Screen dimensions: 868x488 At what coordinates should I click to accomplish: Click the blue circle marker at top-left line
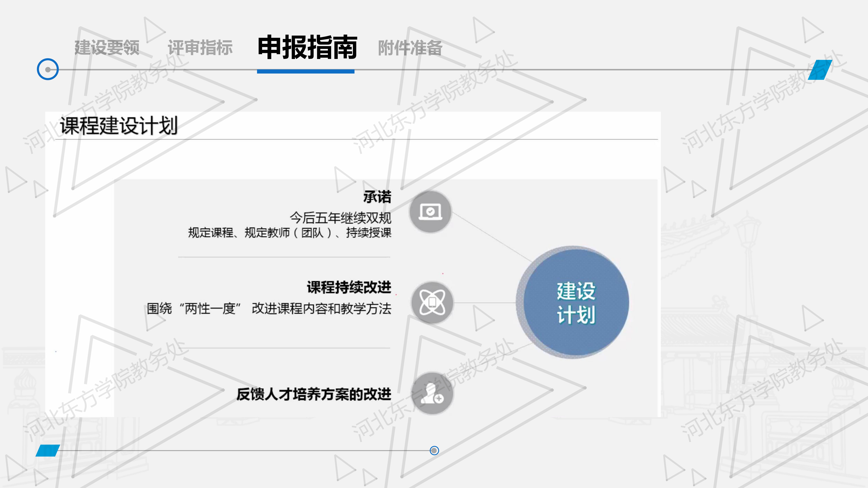pyautogui.click(x=48, y=69)
